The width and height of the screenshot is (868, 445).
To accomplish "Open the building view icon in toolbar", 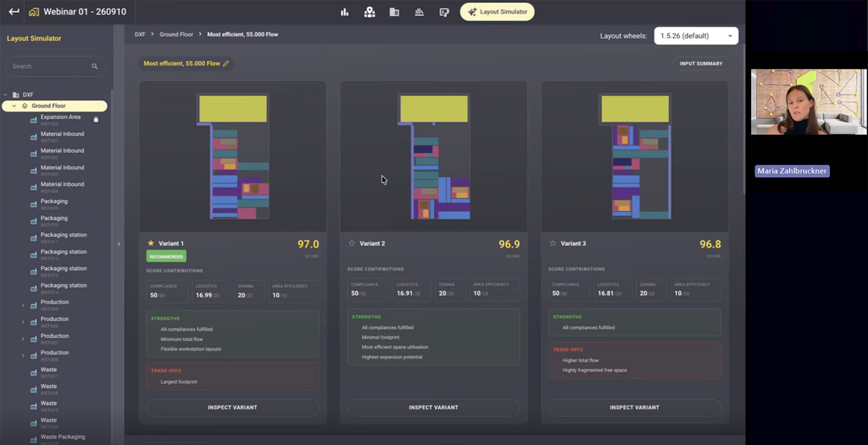I will coord(394,12).
